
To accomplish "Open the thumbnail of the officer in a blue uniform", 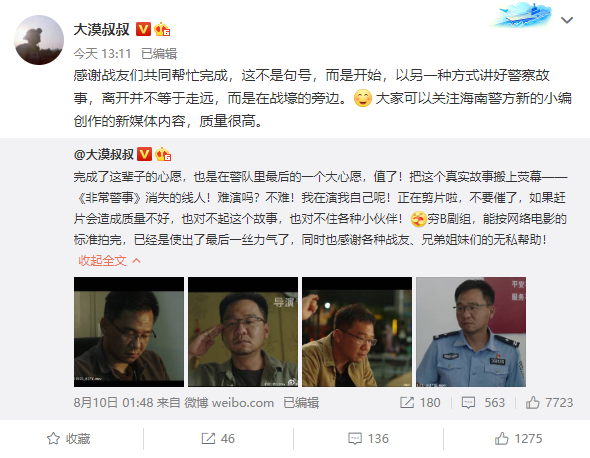I will click(471, 332).
